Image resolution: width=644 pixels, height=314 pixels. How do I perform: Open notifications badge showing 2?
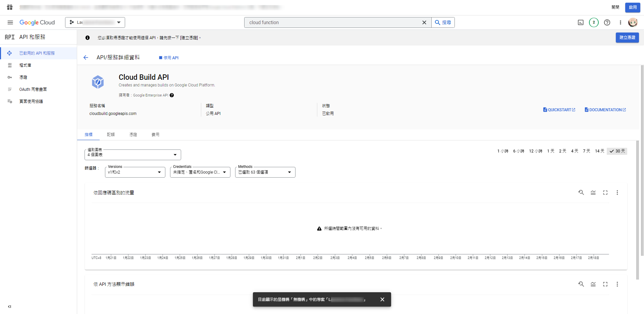(x=594, y=22)
